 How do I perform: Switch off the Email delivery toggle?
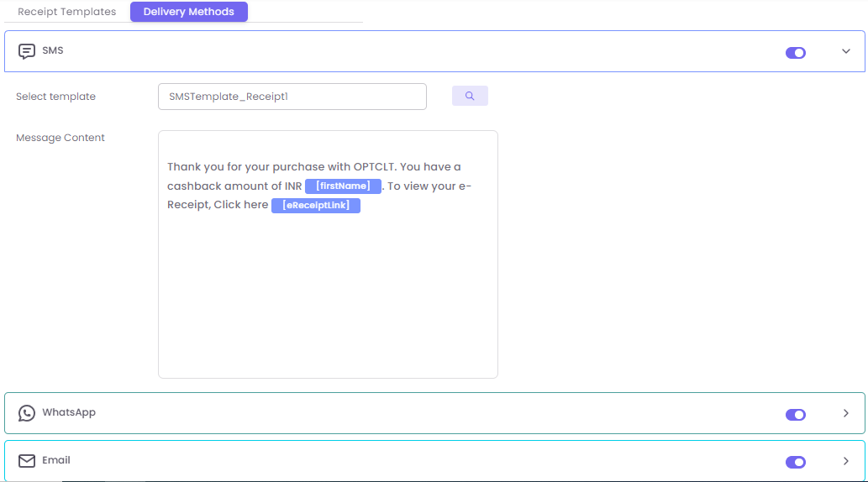point(795,462)
